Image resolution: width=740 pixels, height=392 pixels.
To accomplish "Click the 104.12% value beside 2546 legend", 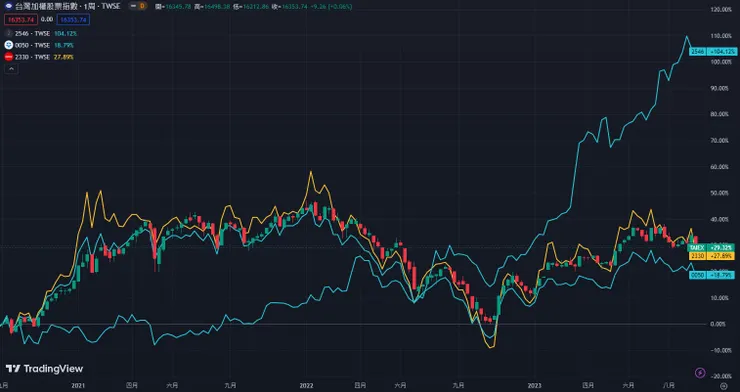I will (66, 33).
